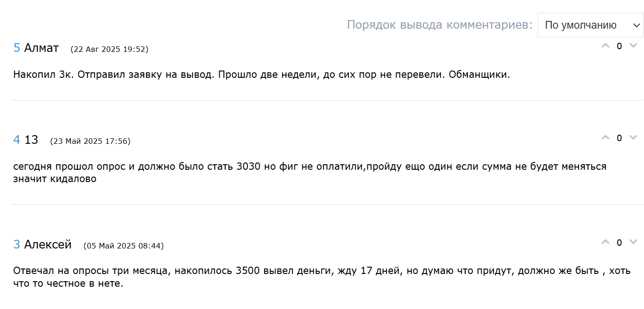The image size is (644, 309).
Task: Click the date 23 Май 2025 17:56
Action: click(91, 141)
